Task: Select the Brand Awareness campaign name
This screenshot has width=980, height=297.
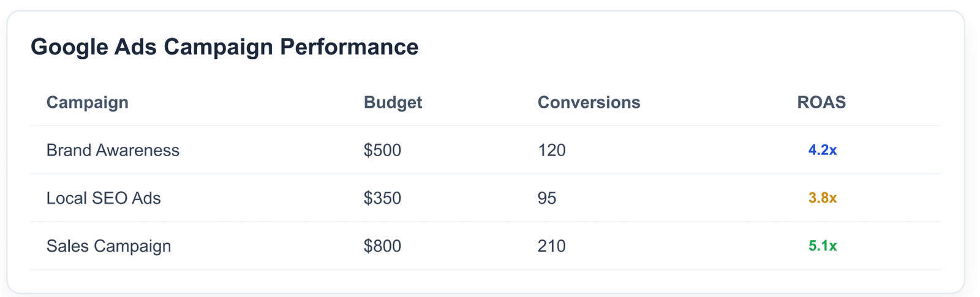Action: [113, 150]
